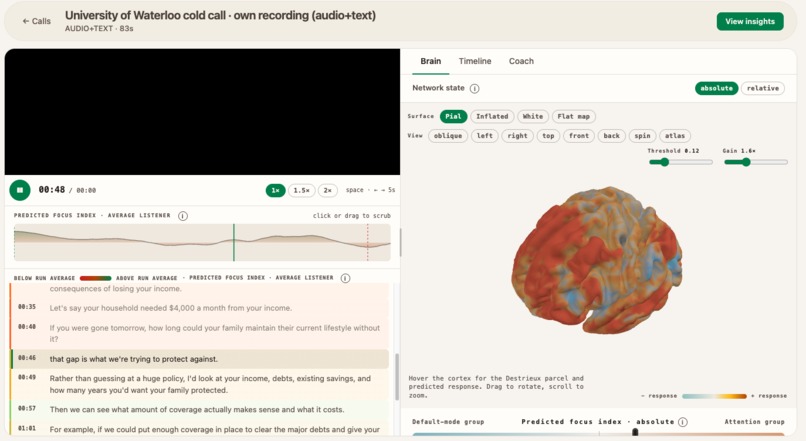Select absolute network state mode

pyautogui.click(x=716, y=88)
